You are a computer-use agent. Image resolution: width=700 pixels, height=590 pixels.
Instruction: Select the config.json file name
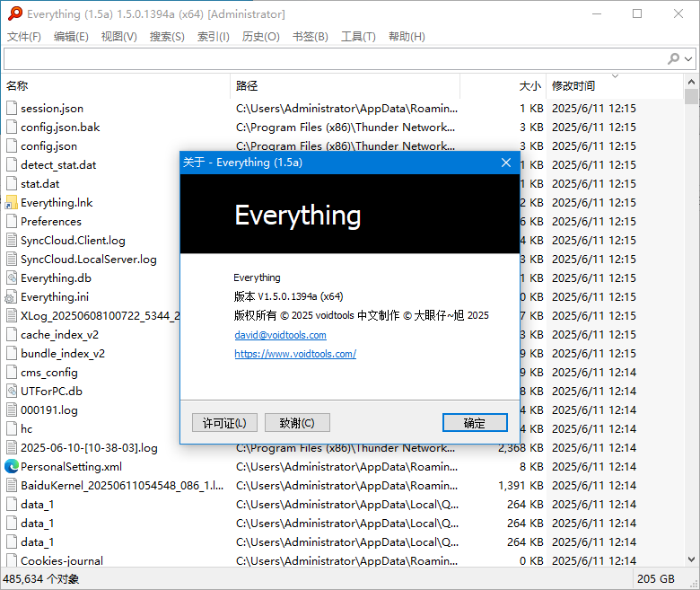48,146
